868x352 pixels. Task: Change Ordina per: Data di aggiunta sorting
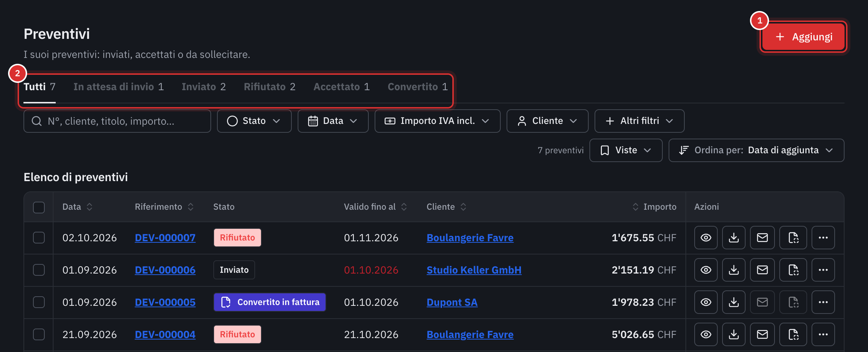756,150
